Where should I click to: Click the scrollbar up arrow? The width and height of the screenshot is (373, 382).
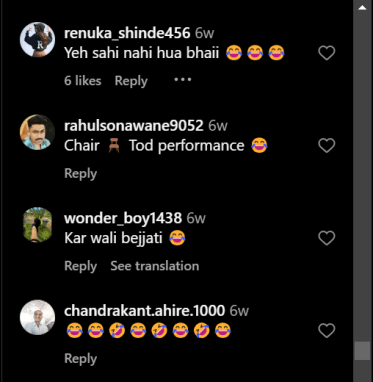point(362,7)
